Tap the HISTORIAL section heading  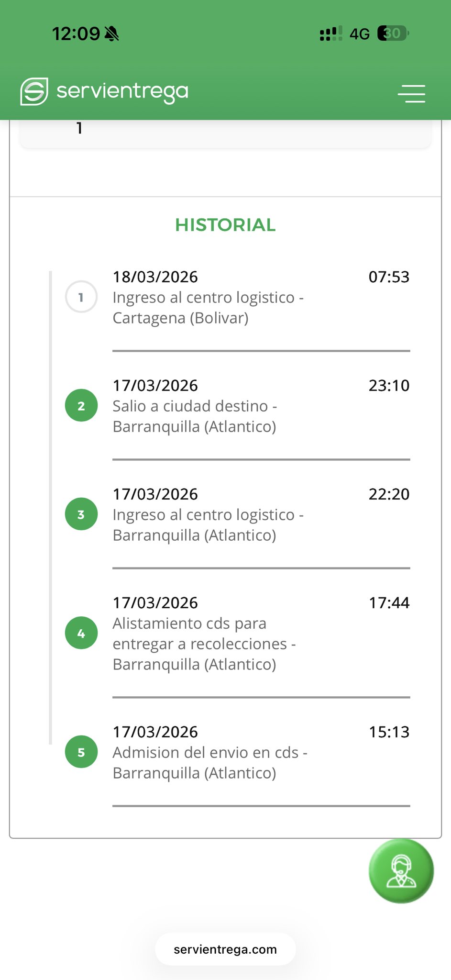225,225
